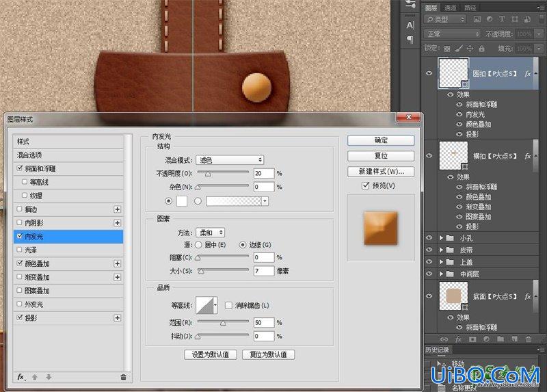Click the type layer filter icon

(x=502, y=19)
